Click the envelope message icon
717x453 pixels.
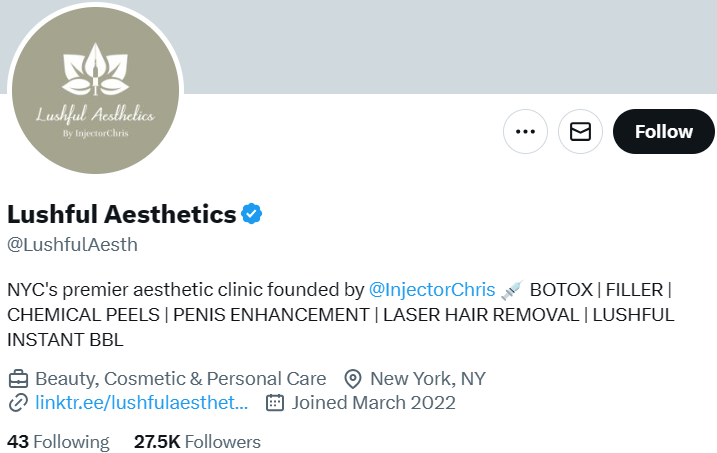tap(580, 132)
